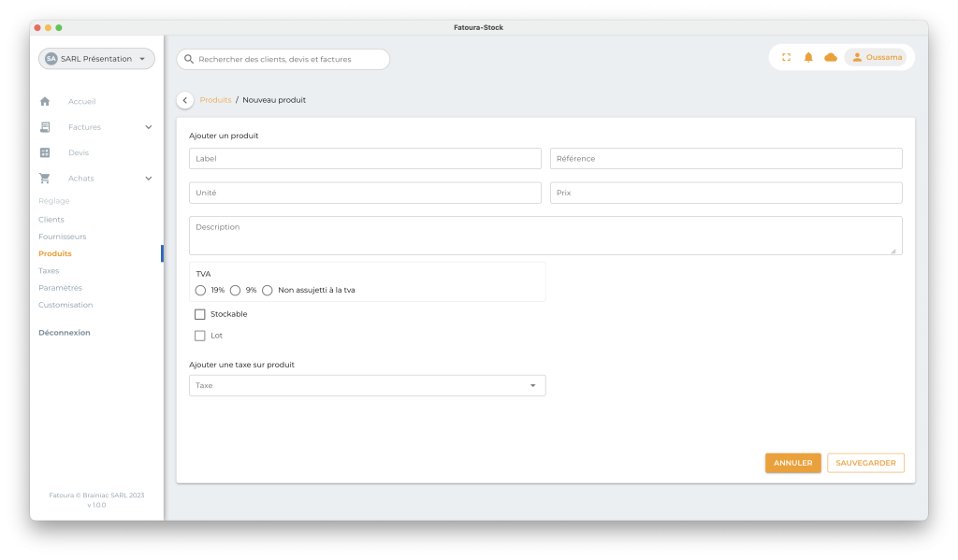Open notifications with the bell icon

[x=808, y=58]
